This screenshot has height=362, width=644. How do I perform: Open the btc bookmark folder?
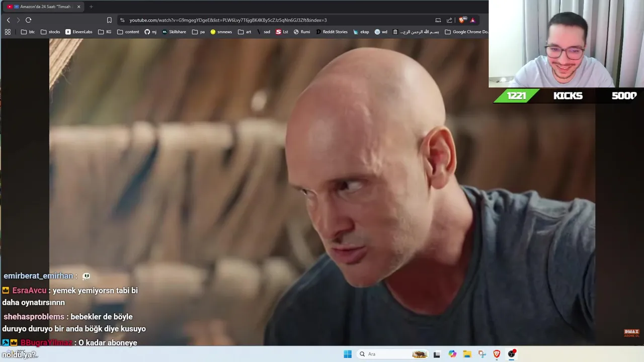[x=28, y=32]
